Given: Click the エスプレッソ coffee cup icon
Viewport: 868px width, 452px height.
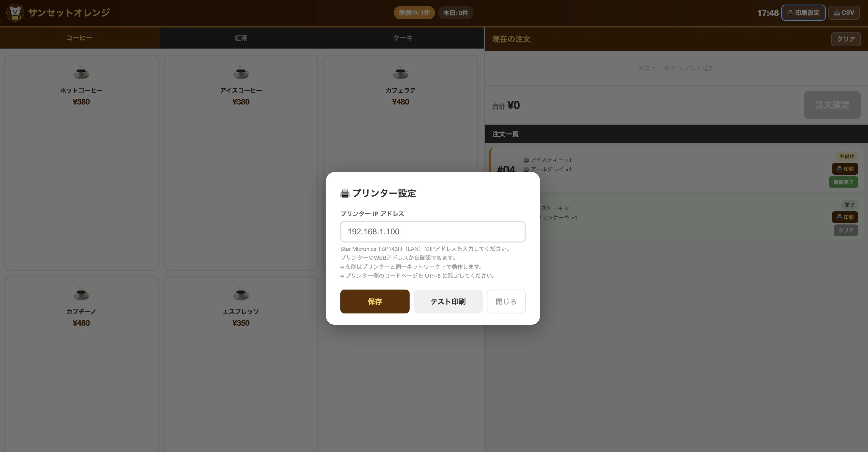Looking at the screenshot, I should (241, 293).
